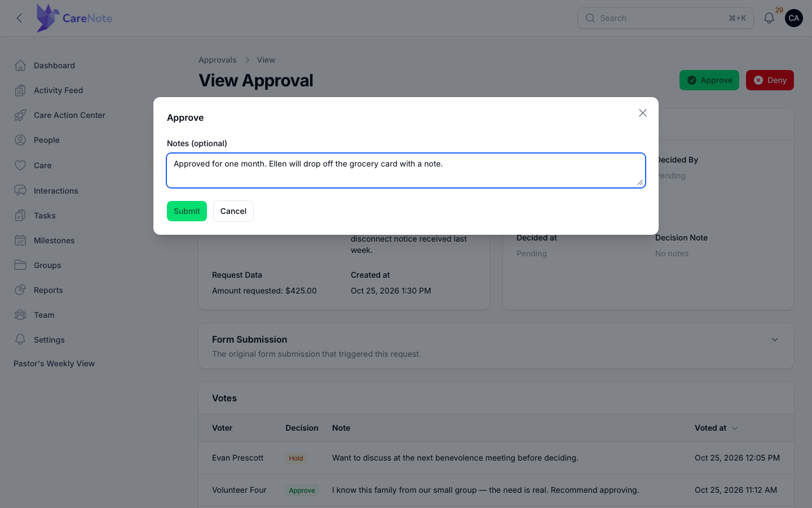The image size is (812, 508).
Task: Click the green Approve button in header
Action: (x=709, y=80)
